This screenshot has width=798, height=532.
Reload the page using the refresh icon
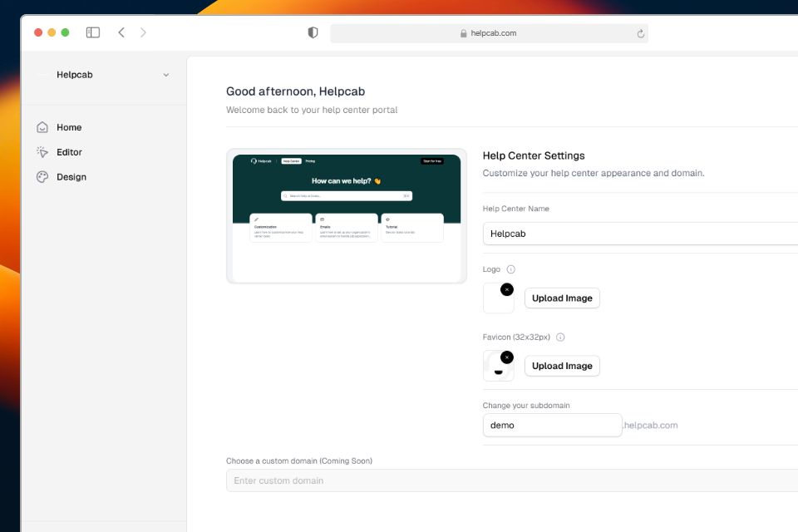640,33
